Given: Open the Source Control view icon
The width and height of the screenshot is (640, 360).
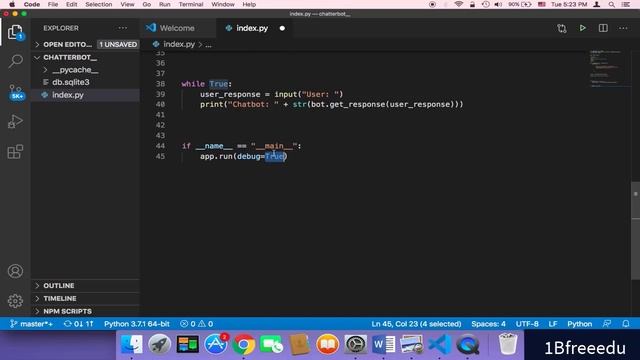Looking at the screenshot, I should (16, 92).
